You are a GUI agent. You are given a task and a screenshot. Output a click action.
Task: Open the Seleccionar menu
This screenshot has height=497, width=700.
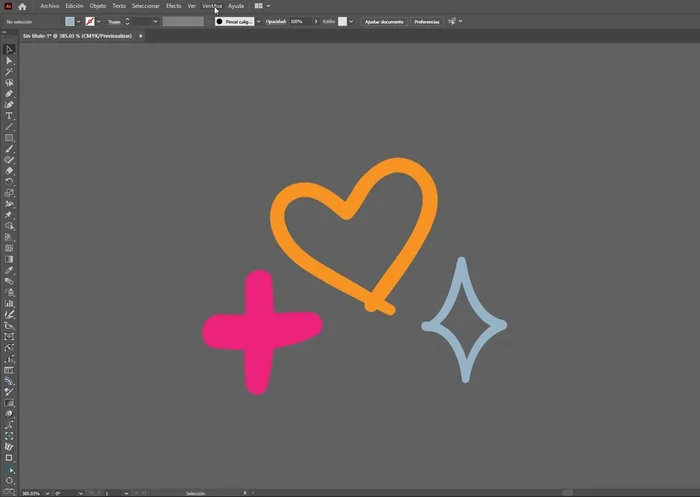pos(146,6)
